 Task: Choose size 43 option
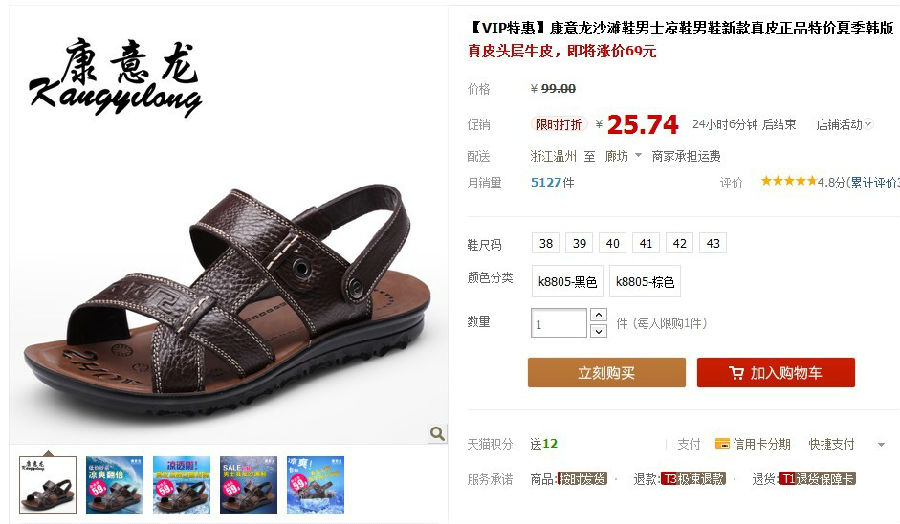713,243
